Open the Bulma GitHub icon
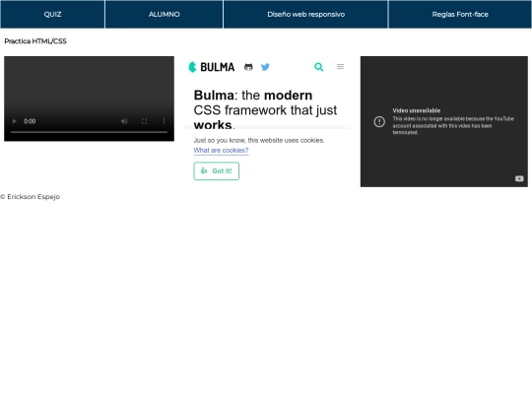Viewport: 532px width, 399px height. pos(248,67)
